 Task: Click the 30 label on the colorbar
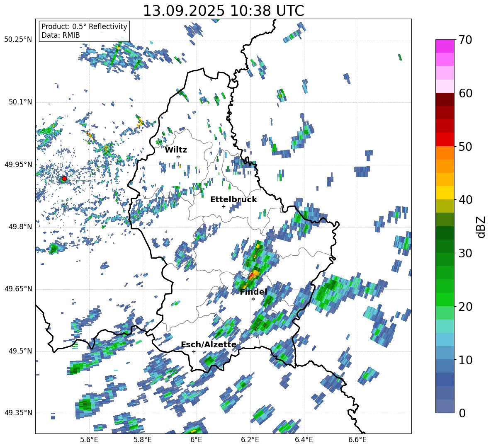pyautogui.click(x=465, y=253)
